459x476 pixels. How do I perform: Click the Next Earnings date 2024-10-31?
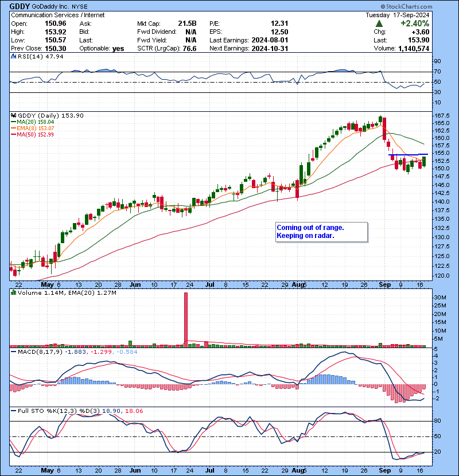click(270, 48)
